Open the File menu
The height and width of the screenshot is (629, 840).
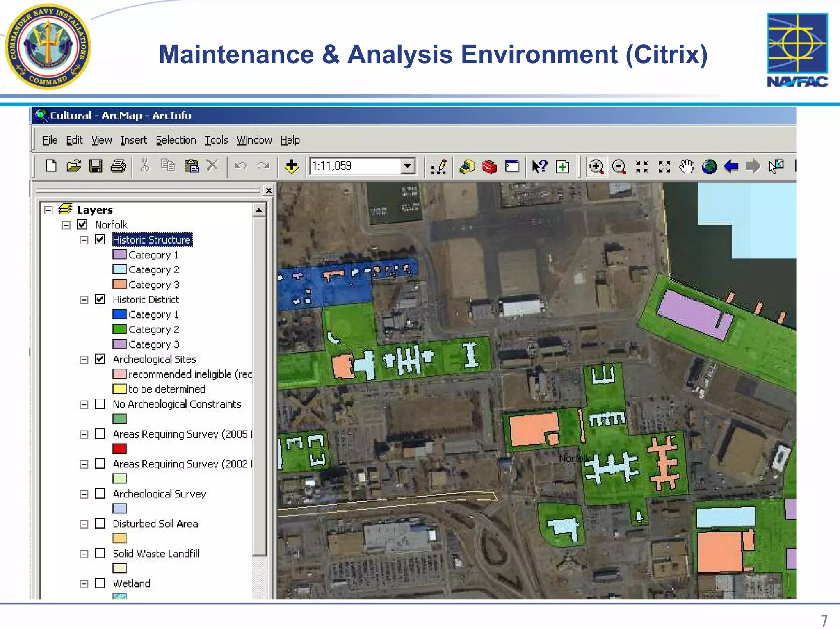pos(50,140)
